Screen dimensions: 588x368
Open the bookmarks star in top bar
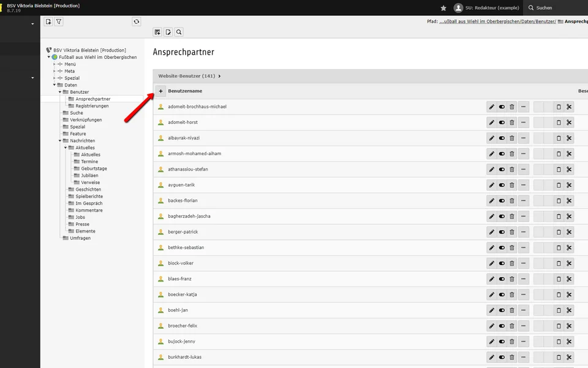[x=443, y=8]
